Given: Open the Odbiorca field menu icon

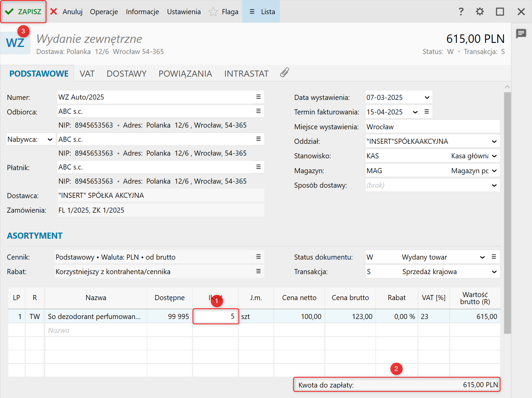Looking at the screenshot, I should [258, 111].
